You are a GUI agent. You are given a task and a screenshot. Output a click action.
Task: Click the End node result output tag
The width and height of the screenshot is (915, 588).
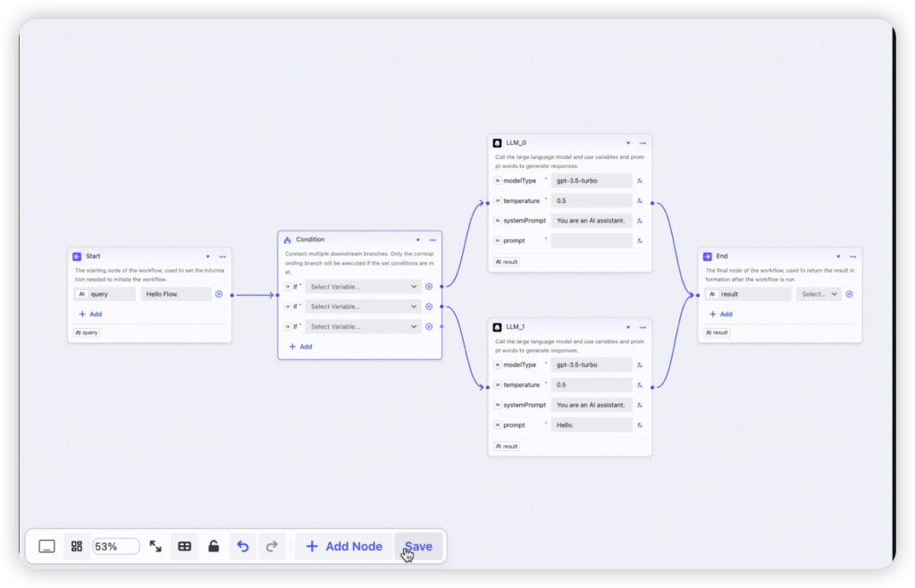tap(718, 332)
